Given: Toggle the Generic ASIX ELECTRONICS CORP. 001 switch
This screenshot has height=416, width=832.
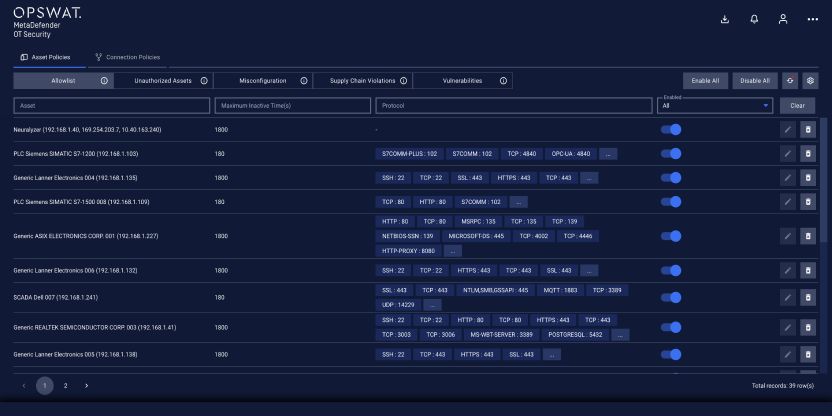Looking at the screenshot, I should point(671,236).
